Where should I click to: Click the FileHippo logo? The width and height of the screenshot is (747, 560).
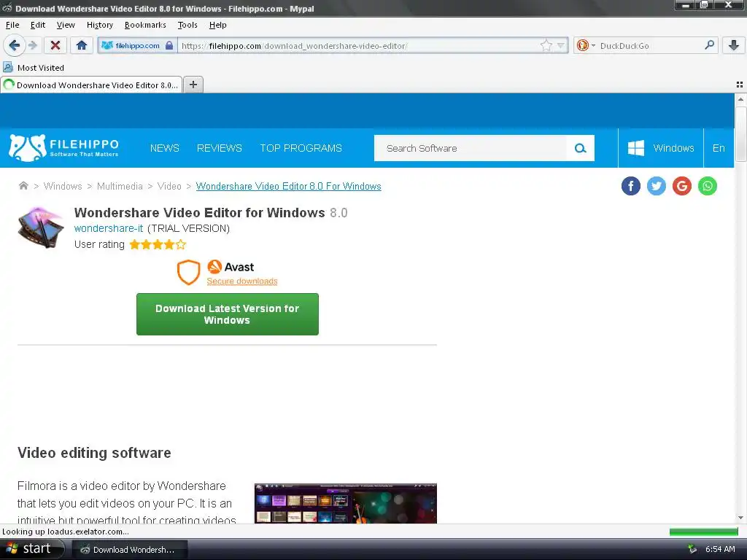[x=64, y=147]
